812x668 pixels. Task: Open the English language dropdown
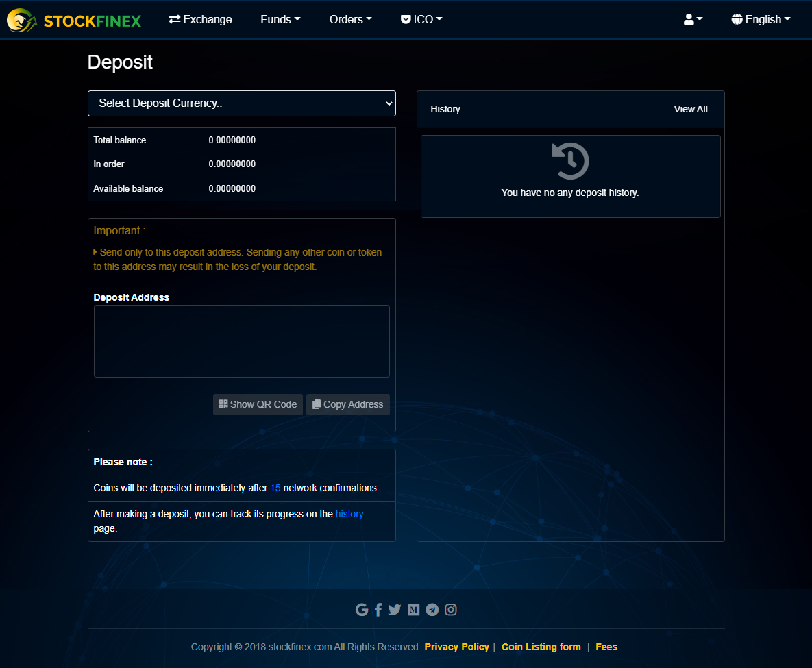coord(760,19)
